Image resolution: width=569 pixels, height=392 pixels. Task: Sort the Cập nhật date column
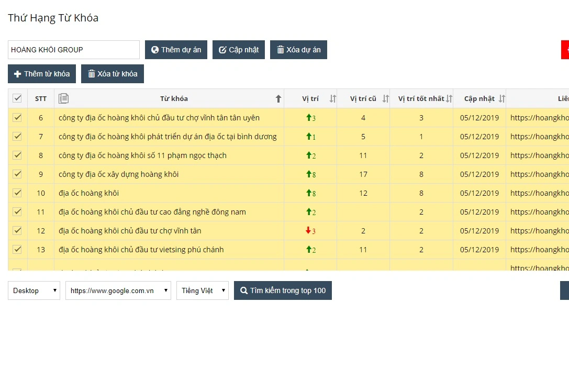coord(501,98)
